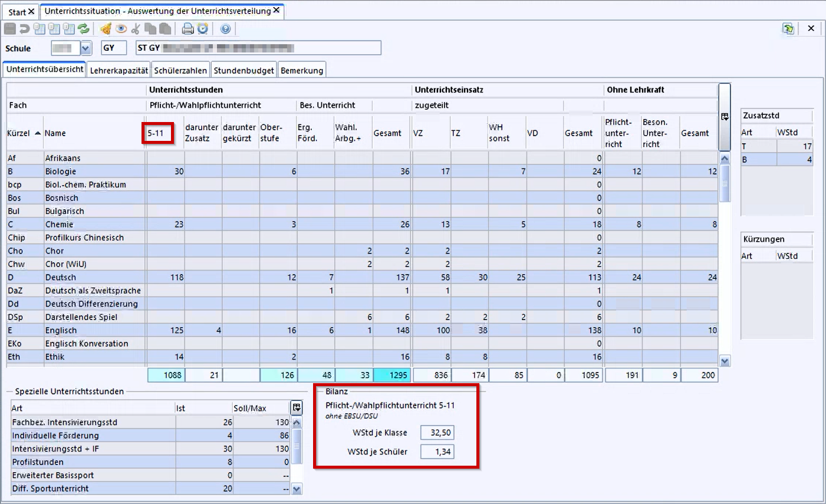Image resolution: width=826 pixels, height=504 pixels.
Task: Click the GY school type field
Action: (113, 48)
